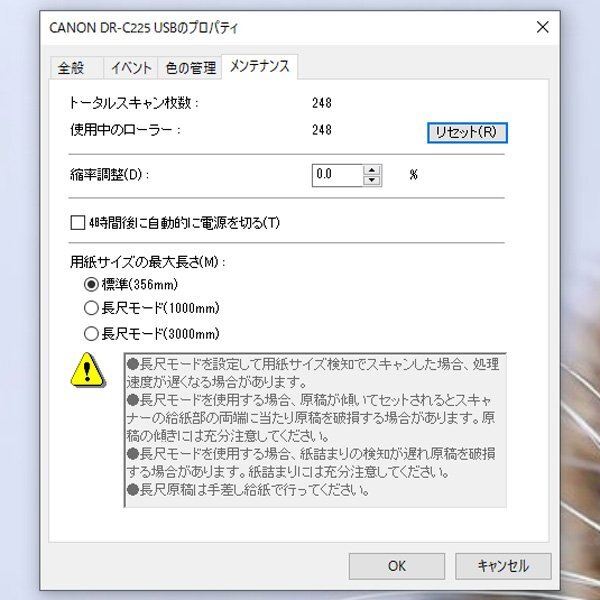Decrease the 縮率調整 value with down arrow
600x600 pixels.
pyautogui.click(x=372, y=181)
